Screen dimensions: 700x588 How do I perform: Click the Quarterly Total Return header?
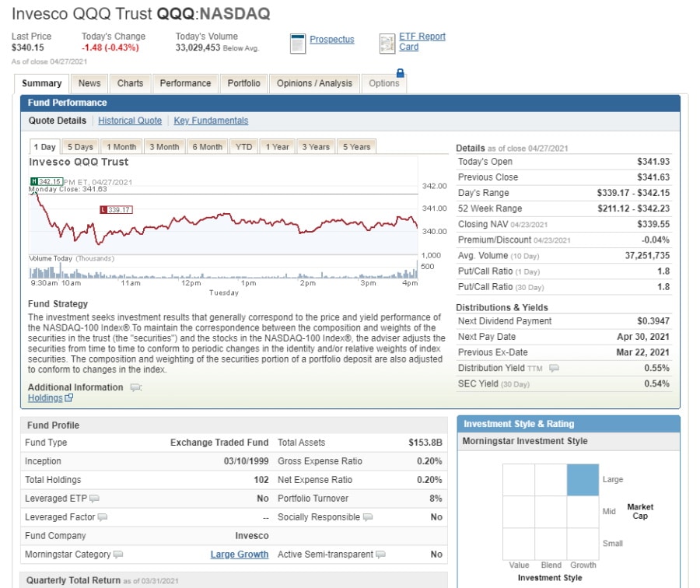tap(234, 580)
